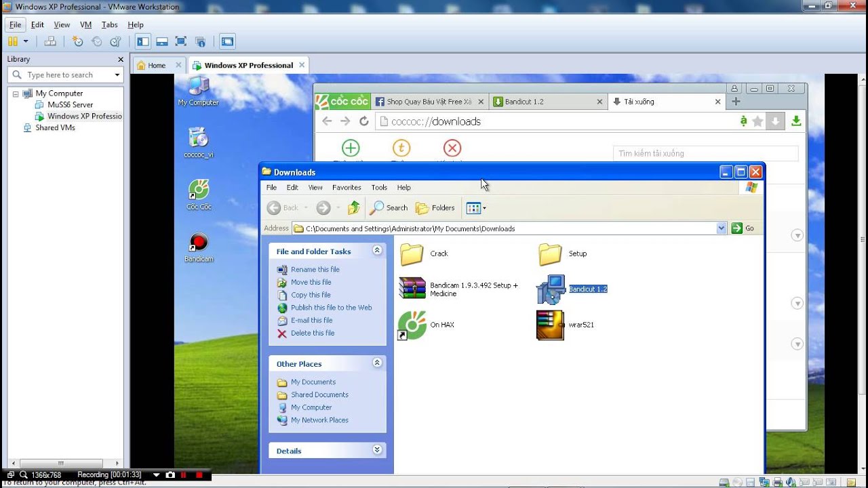Open Explorer Tools menu
Viewport: 868px width, 488px height.
click(379, 188)
